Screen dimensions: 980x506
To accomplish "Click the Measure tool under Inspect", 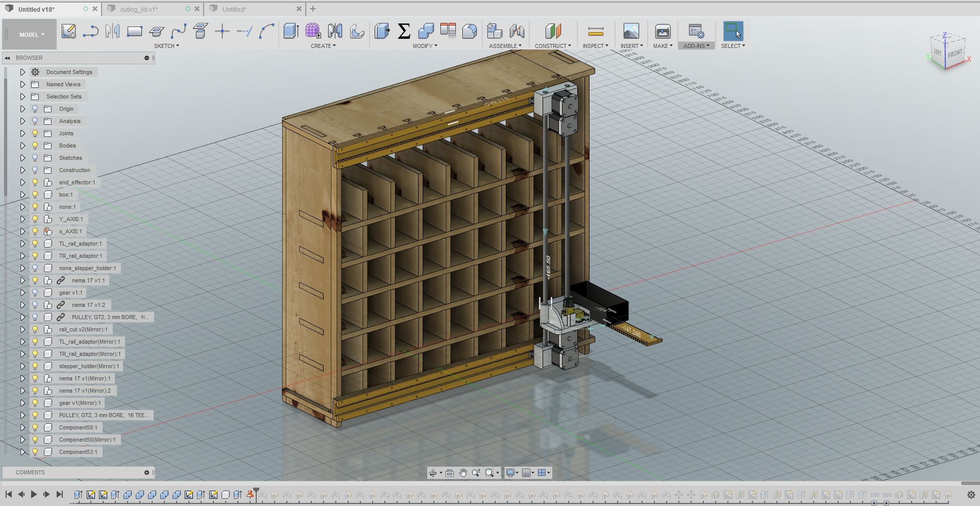I will point(595,32).
